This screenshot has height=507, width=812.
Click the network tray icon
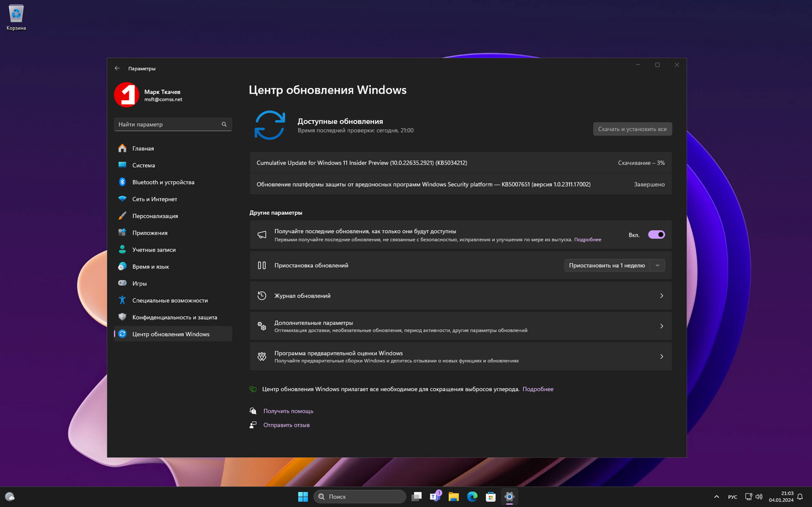pos(748,497)
